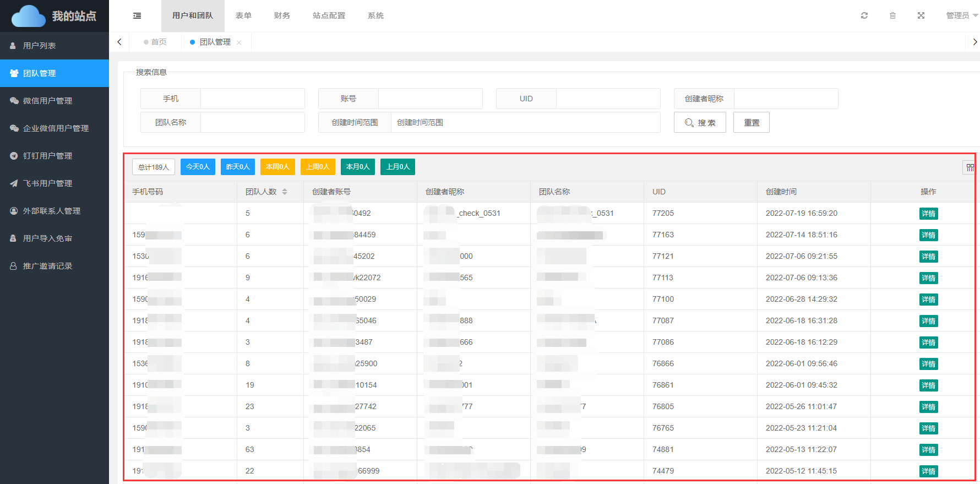This screenshot has height=484, width=980.
Task: Open the 财务 top menu
Action: 282,15
